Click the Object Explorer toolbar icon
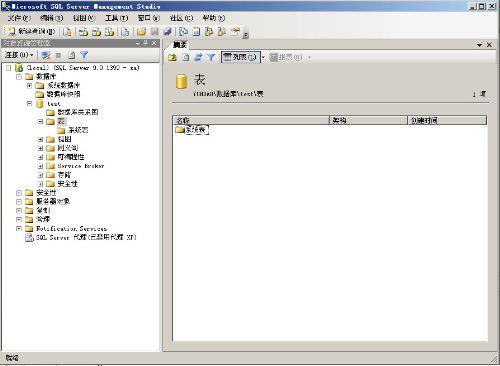Viewport: 500px width, 366px height. point(209,32)
